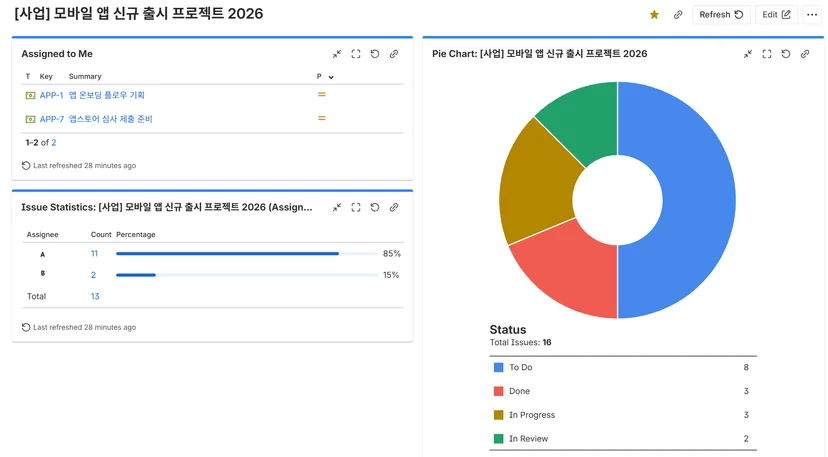Open the dashboard more options menu
The image size is (828, 457).
812,15
